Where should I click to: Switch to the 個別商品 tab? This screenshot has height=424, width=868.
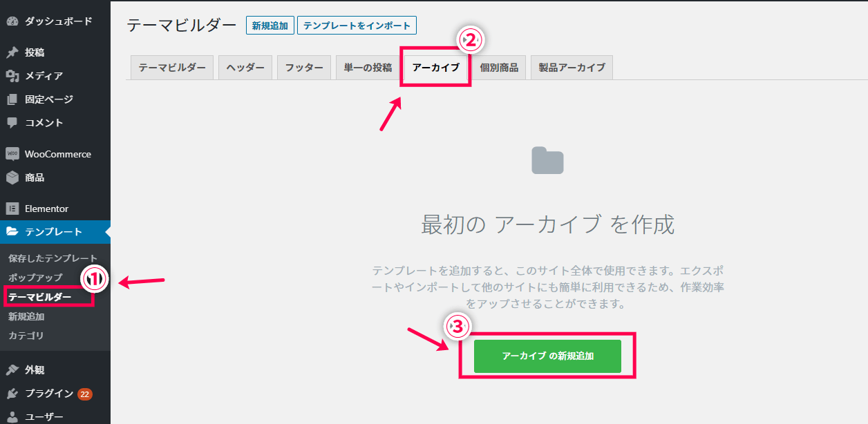click(x=499, y=68)
